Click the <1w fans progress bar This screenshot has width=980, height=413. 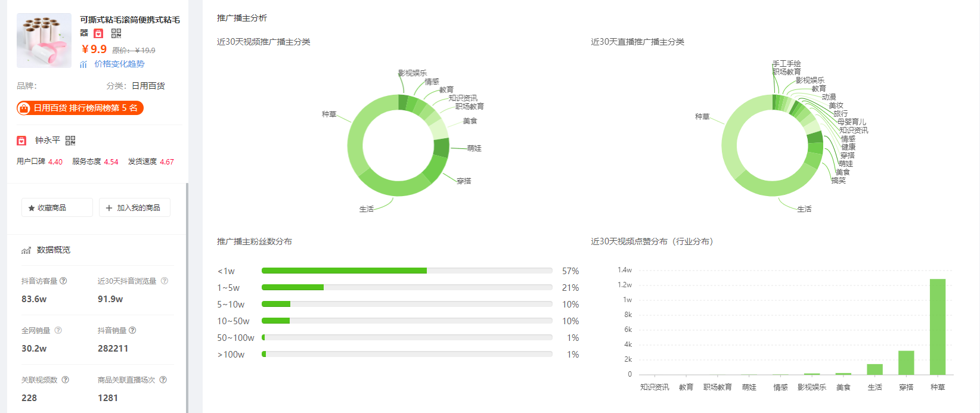click(x=407, y=271)
